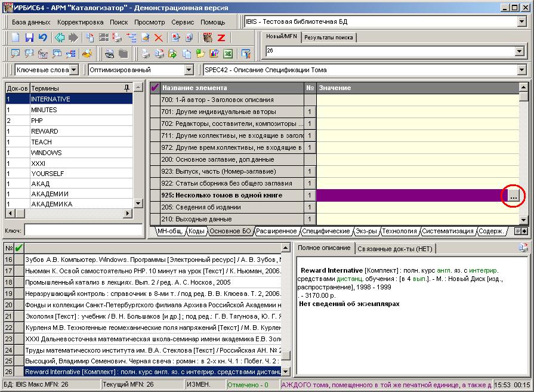Click the ellipsis button in field 925

point(513,196)
